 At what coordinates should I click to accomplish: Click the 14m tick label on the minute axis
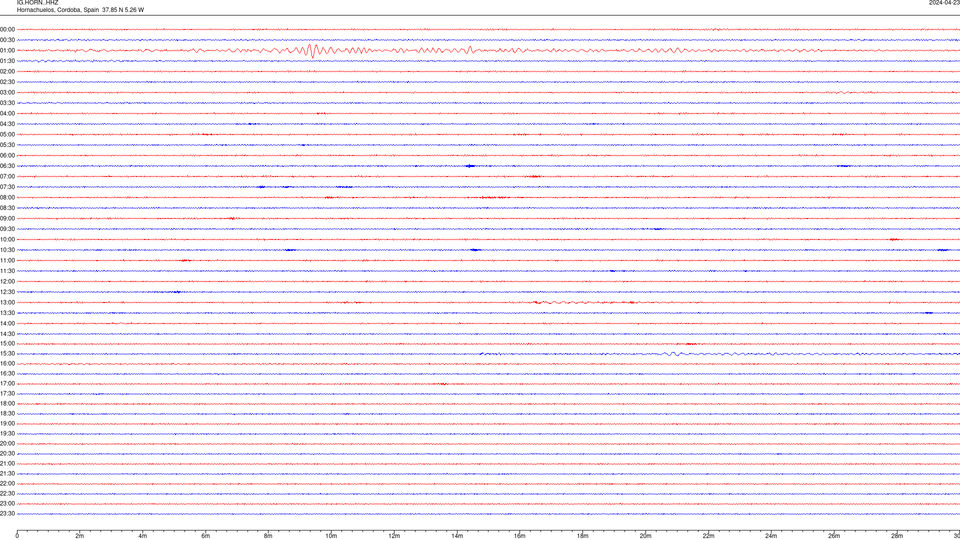pos(457,536)
